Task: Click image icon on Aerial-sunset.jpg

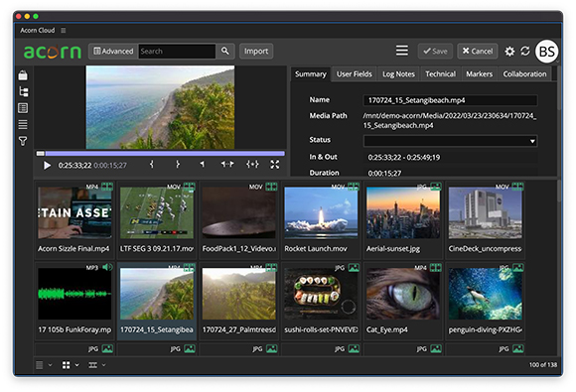Action: point(436,187)
